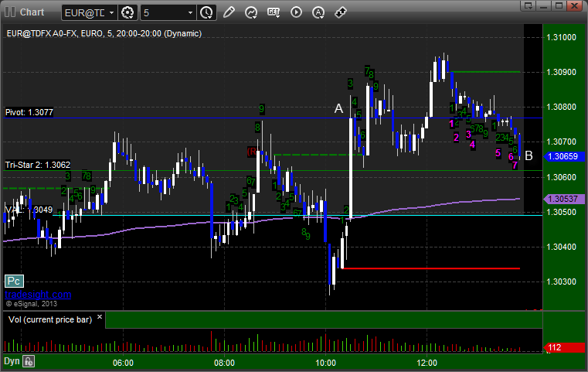Click the Dyn label in bottom bar

pos(12,361)
